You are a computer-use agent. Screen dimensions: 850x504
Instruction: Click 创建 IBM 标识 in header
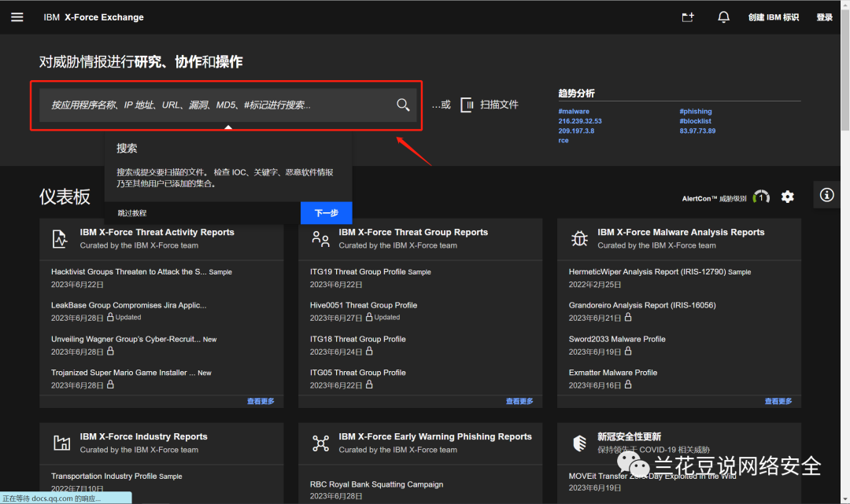coord(774,17)
